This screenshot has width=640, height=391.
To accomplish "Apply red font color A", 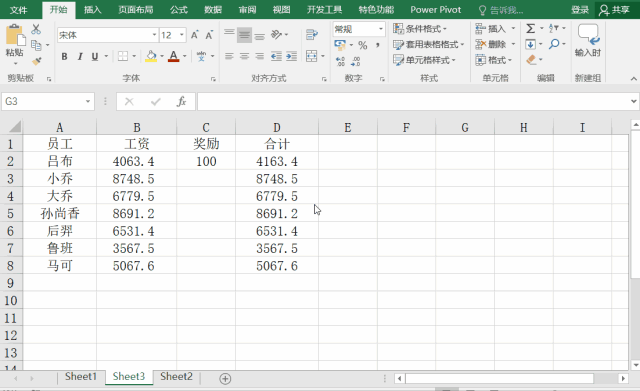I will (173, 56).
